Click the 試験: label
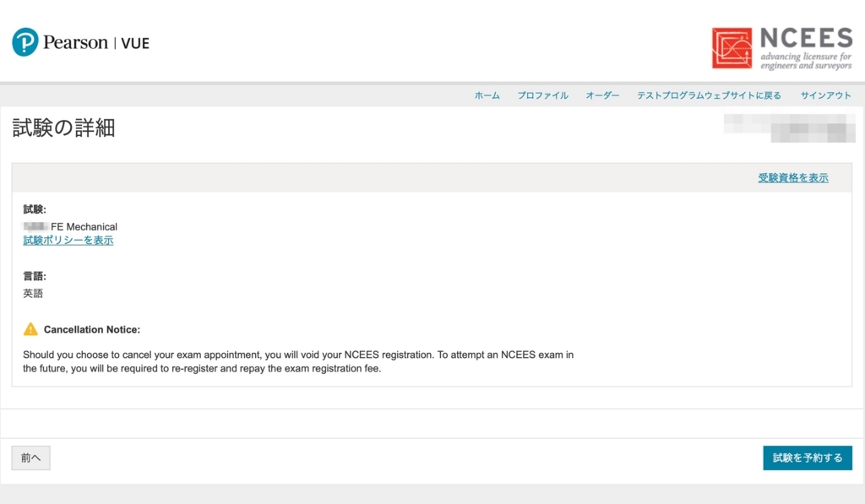 [34, 209]
